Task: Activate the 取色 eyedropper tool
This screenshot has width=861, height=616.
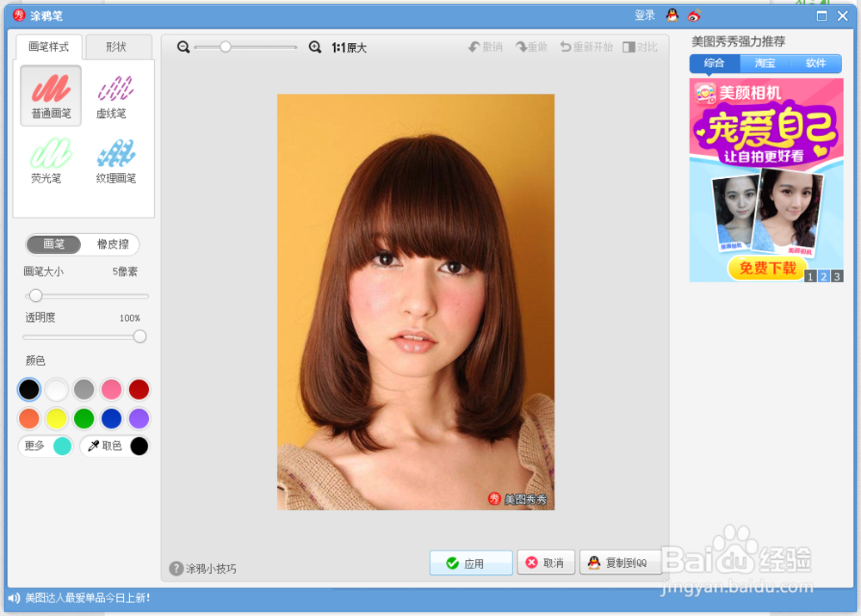Action: click(x=115, y=446)
